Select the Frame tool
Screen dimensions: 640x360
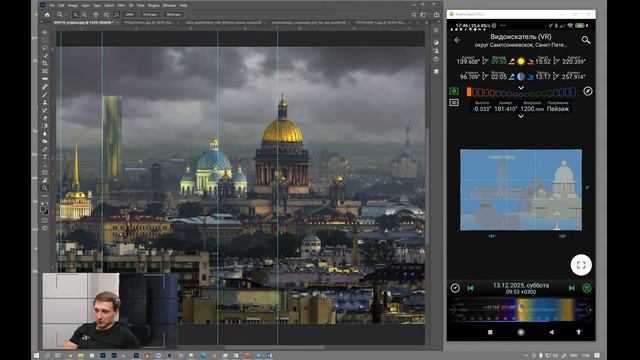pyautogui.click(x=44, y=71)
